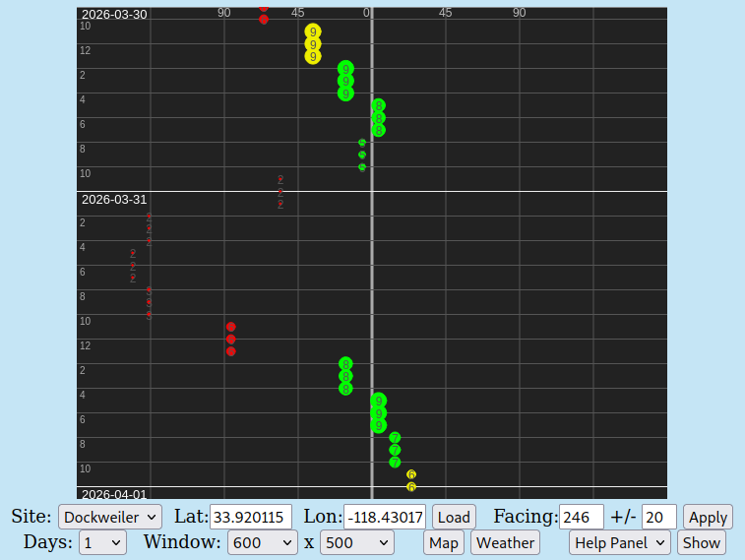Screen dimensions: 745x560
Task: Open the Site dropdown showing Dockweiler
Action: (x=110, y=517)
